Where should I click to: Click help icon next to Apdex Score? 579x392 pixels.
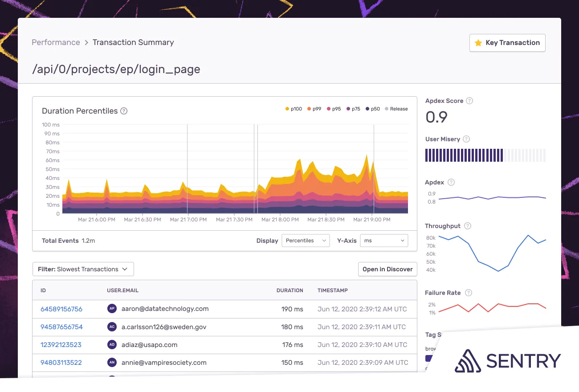point(469,101)
